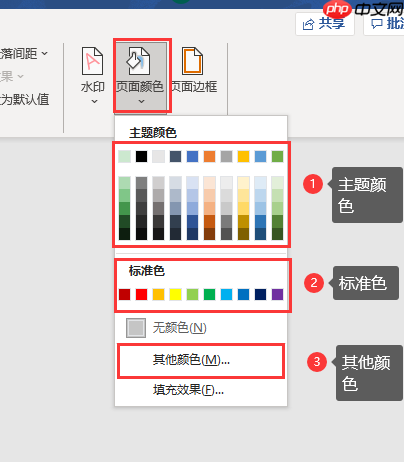Viewport: 404px width, 462px height.
Task: Choose the medium gray top-row theme swatch
Action: pos(226,156)
